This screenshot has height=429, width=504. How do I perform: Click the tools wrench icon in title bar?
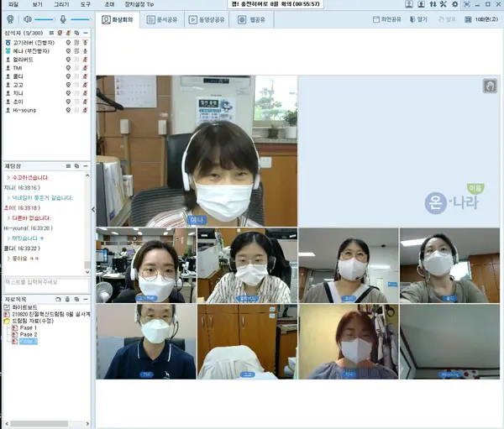444,4
